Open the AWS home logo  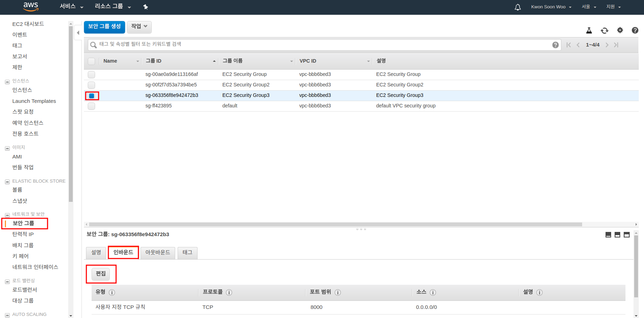[x=31, y=7]
